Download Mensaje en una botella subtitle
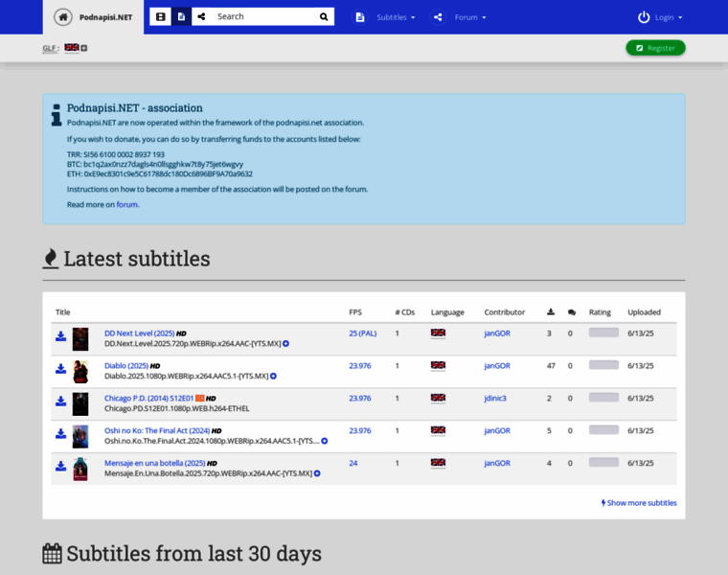Viewport: 728px width, 575px height. [x=60, y=467]
